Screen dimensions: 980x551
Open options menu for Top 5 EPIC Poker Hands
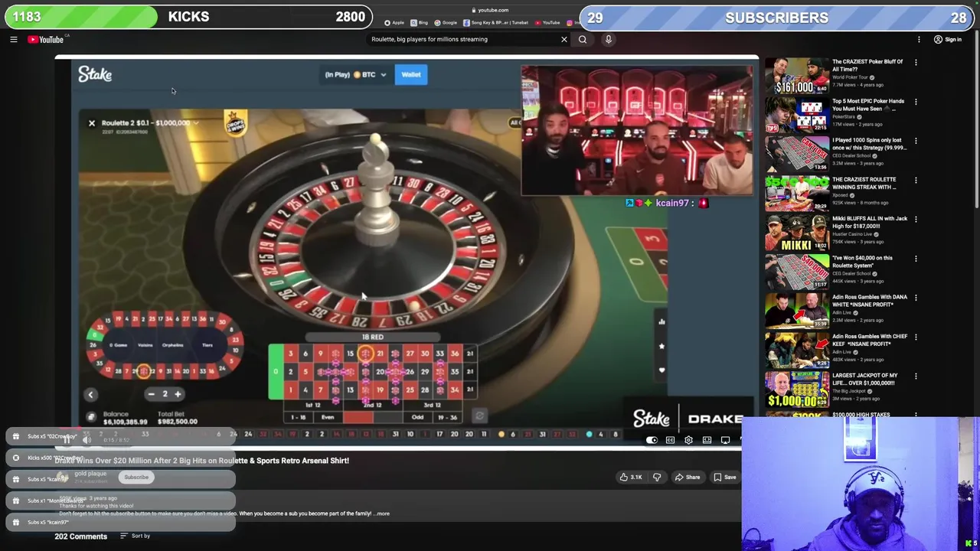916,102
